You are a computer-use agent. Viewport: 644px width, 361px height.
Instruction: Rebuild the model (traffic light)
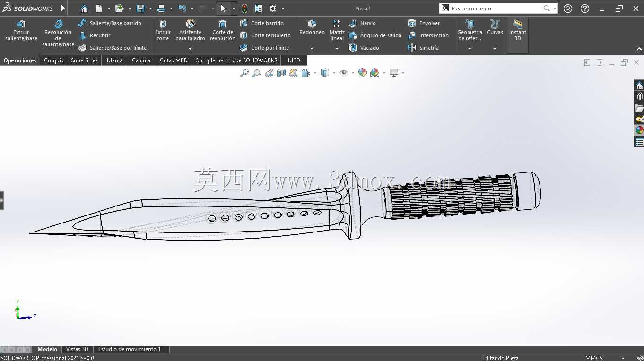pos(244,9)
